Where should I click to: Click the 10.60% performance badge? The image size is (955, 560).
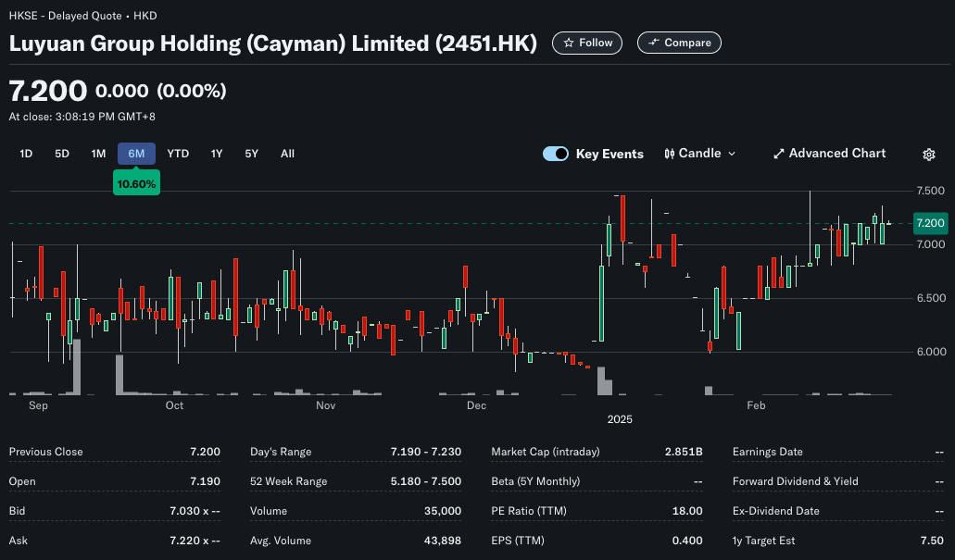click(136, 184)
